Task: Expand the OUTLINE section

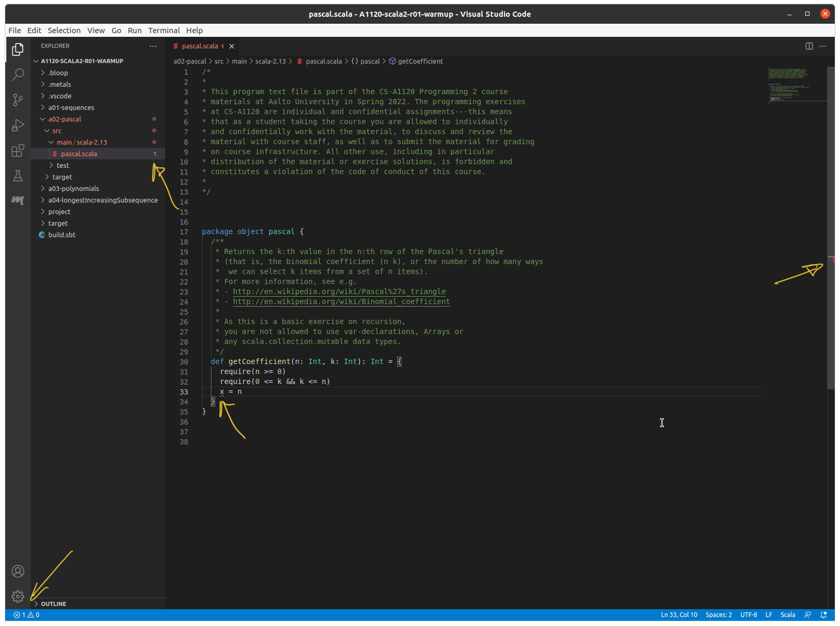Action: pos(54,604)
